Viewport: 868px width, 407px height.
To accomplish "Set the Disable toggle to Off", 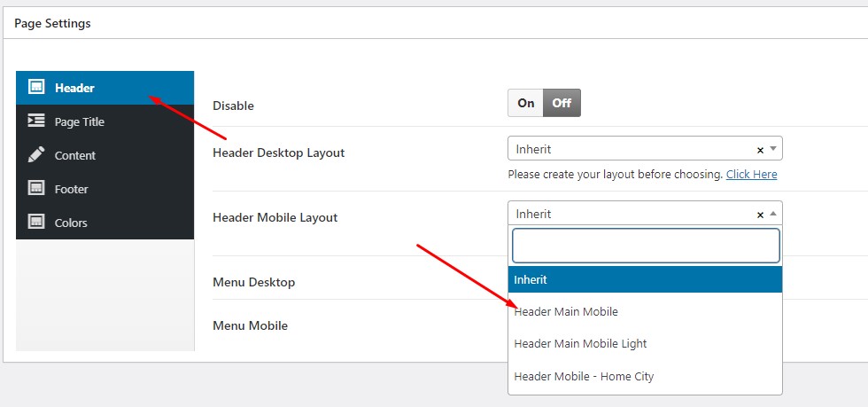I will pyautogui.click(x=562, y=103).
